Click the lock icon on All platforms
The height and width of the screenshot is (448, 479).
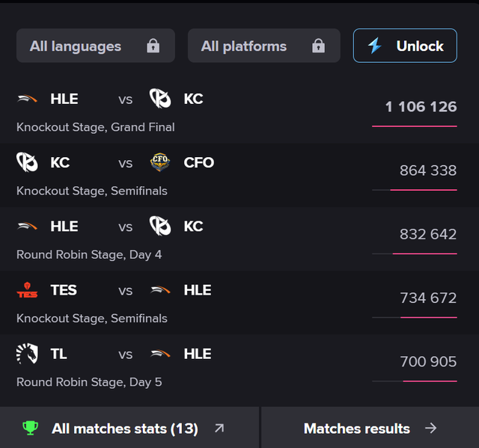click(x=318, y=46)
